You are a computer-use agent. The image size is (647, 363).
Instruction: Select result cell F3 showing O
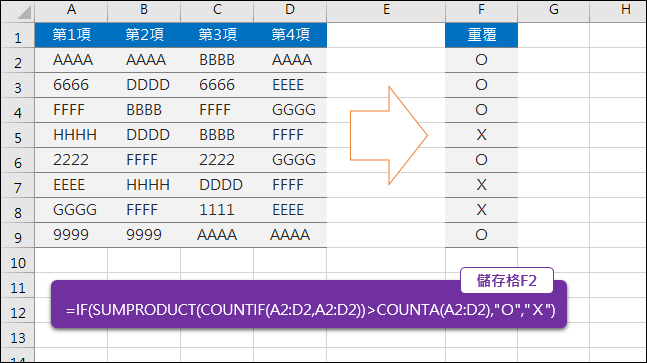pos(482,85)
